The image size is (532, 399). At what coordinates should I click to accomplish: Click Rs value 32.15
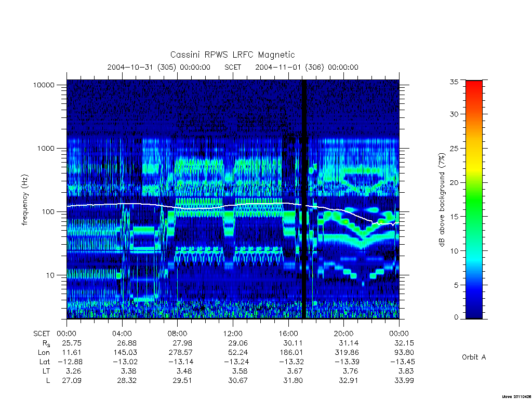(404, 343)
